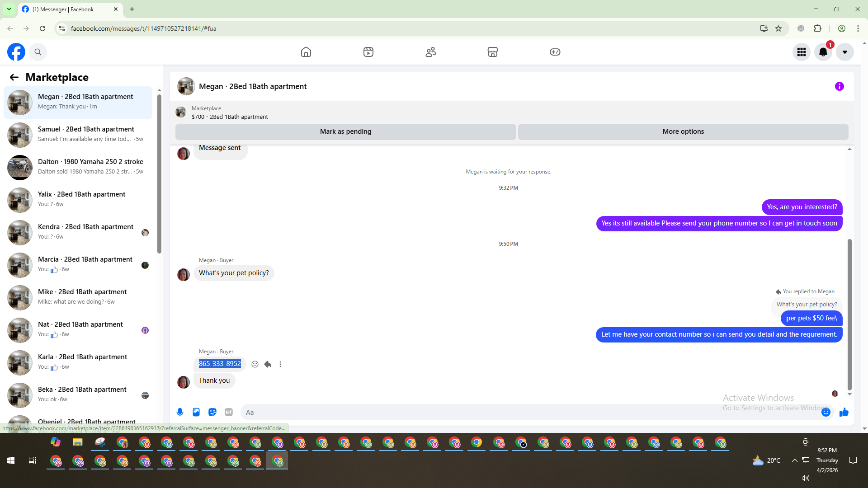Click the browser back arrow
The image size is (868, 488).
click(x=10, y=28)
